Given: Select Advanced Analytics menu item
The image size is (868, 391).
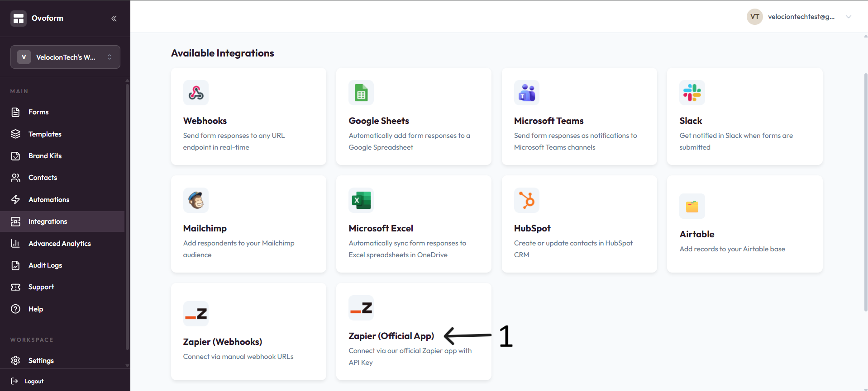Looking at the screenshot, I should pyautogui.click(x=60, y=244).
